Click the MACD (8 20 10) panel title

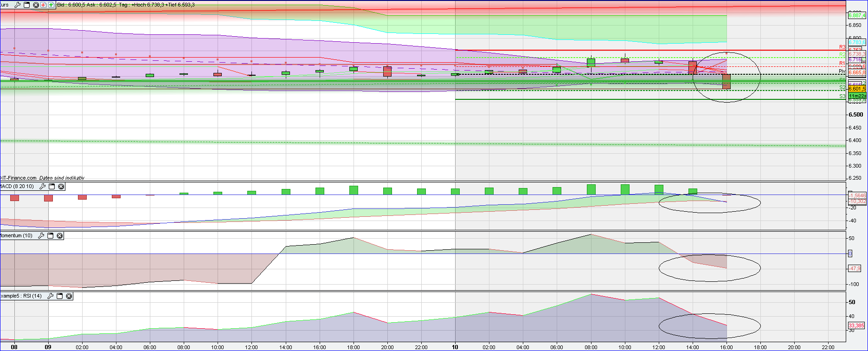click(17, 186)
